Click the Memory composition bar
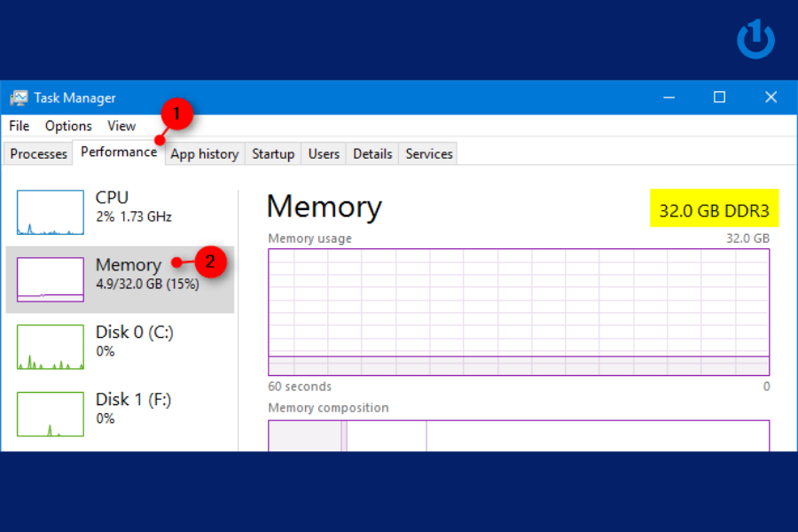Image resolution: width=798 pixels, height=532 pixels. (x=519, y=435)
